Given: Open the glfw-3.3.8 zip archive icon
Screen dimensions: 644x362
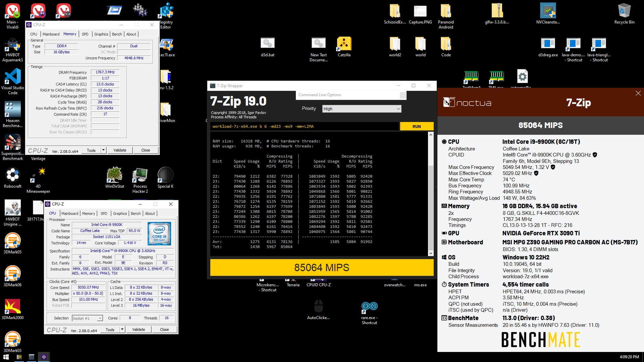Looking at the screenshot, I should point(497,14).
